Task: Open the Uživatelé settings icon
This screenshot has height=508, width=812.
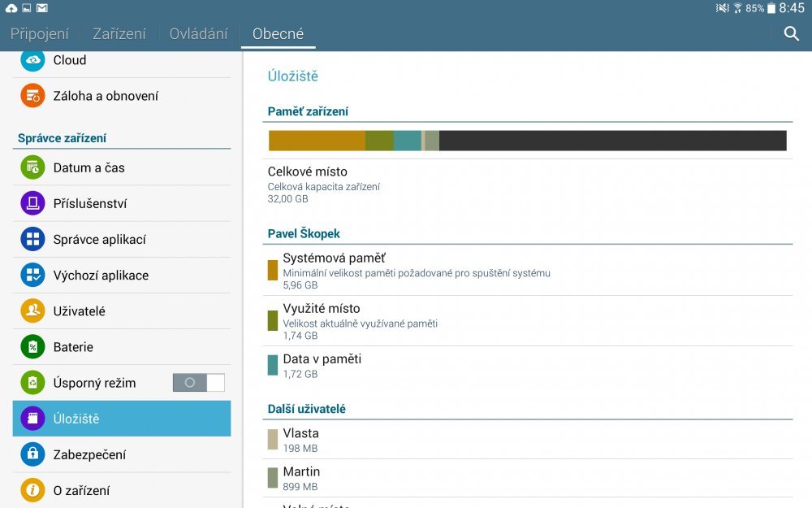Action: [x=32, y=310]
